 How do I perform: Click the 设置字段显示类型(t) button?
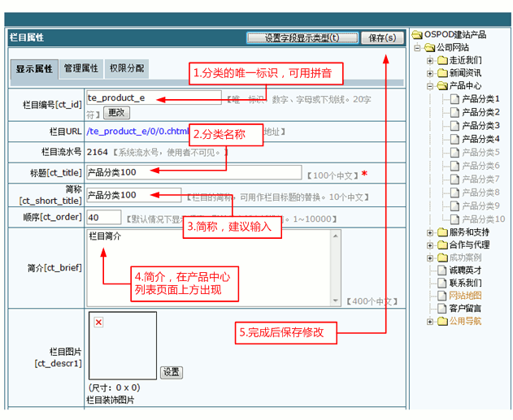point(300,38)
